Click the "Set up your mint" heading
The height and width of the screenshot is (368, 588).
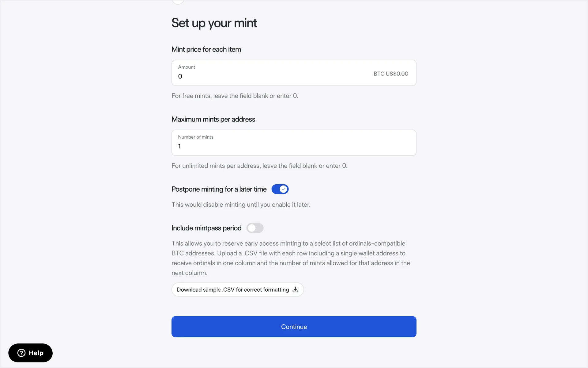pyautogui.click(x=214, y=23)
